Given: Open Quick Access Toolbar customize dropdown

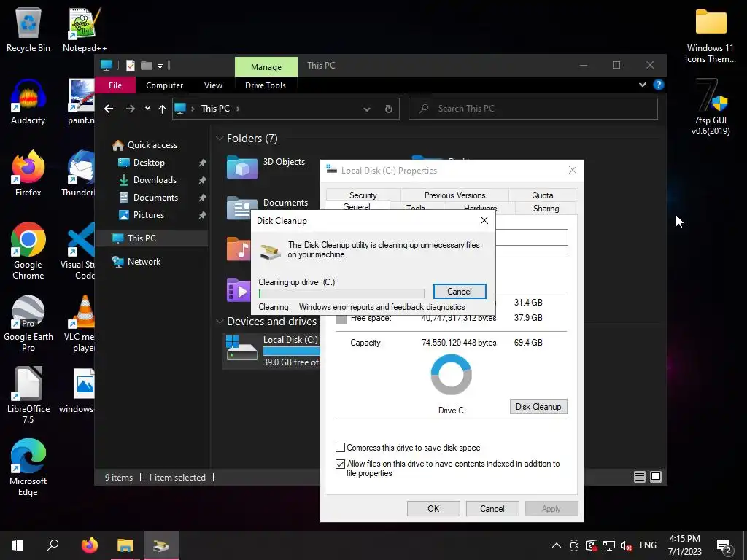Looking at the screenshot, I should click(x=160, y=66).
